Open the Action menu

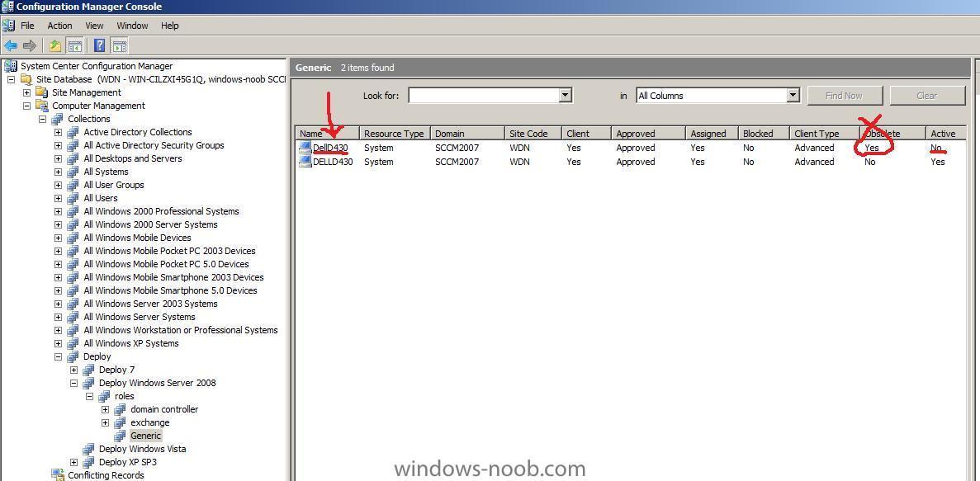60,26
